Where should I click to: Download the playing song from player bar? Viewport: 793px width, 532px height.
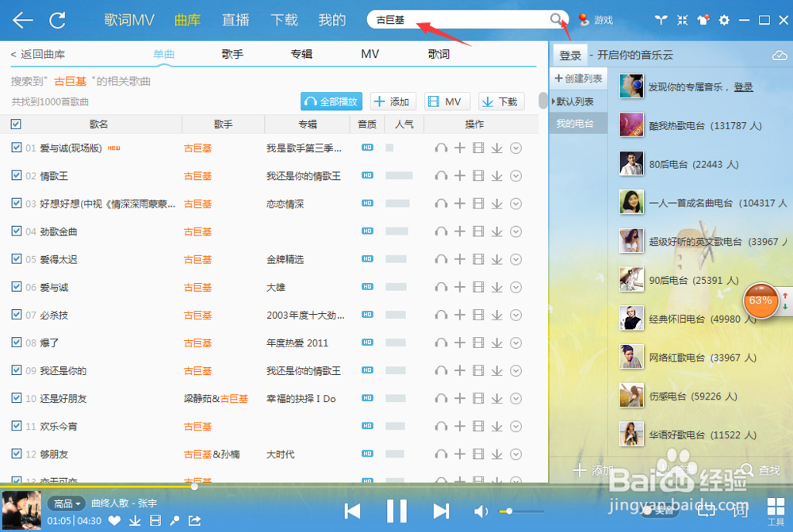135,520
